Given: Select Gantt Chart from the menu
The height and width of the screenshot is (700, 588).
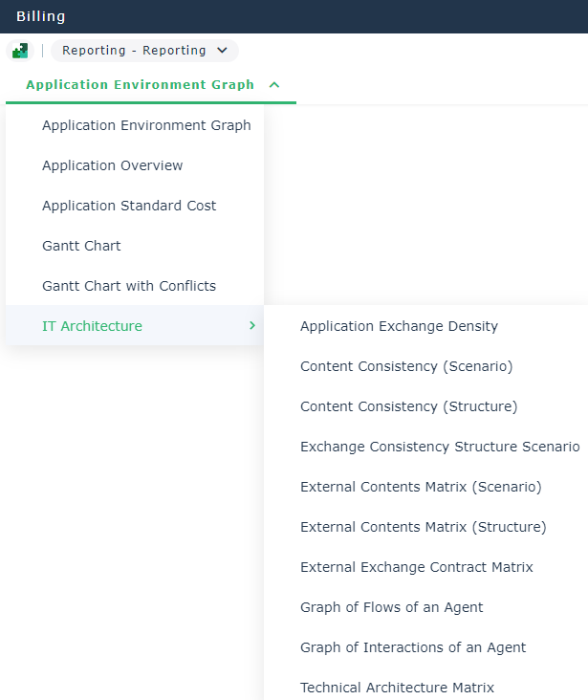Looking at the screenshot, I should tap(81, 246).
